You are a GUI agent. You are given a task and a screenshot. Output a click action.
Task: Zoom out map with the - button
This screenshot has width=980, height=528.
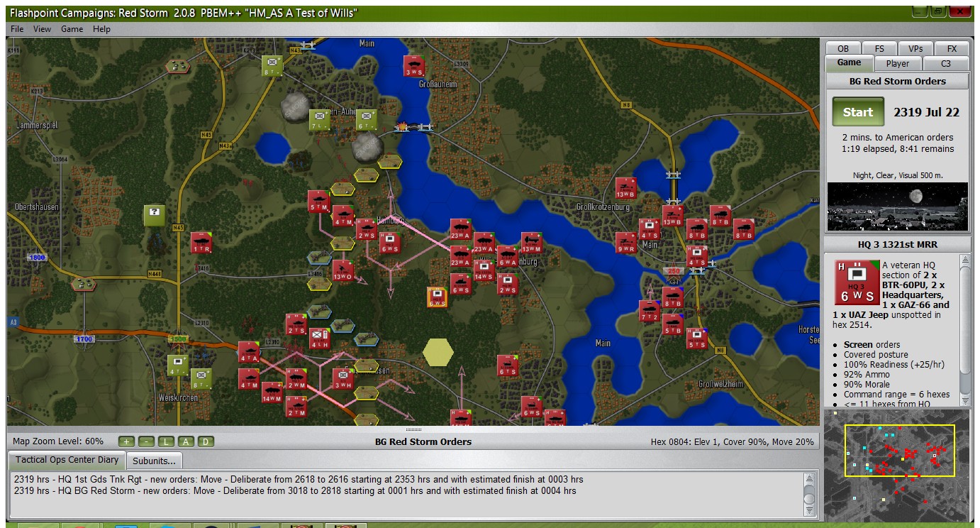click(x=145, y=441)
